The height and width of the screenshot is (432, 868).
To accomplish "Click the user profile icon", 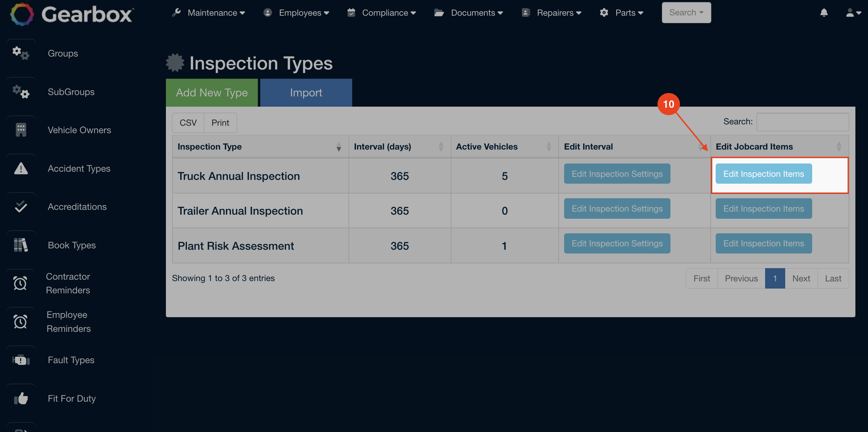I will point(850,13).
